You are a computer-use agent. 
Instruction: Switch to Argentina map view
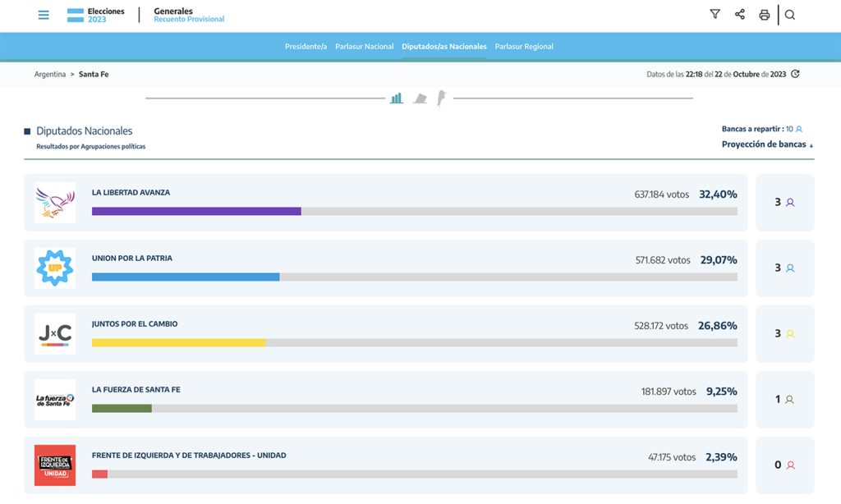pyautogui.click(x=441, y=99)
